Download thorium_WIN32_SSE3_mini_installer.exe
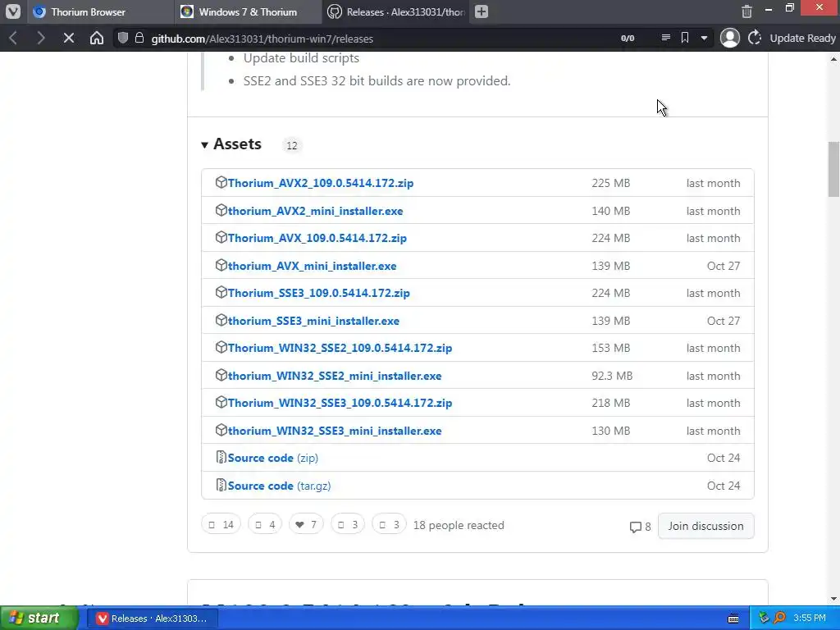Viewport: 840px width, 630px height. [x=335, y=431]
